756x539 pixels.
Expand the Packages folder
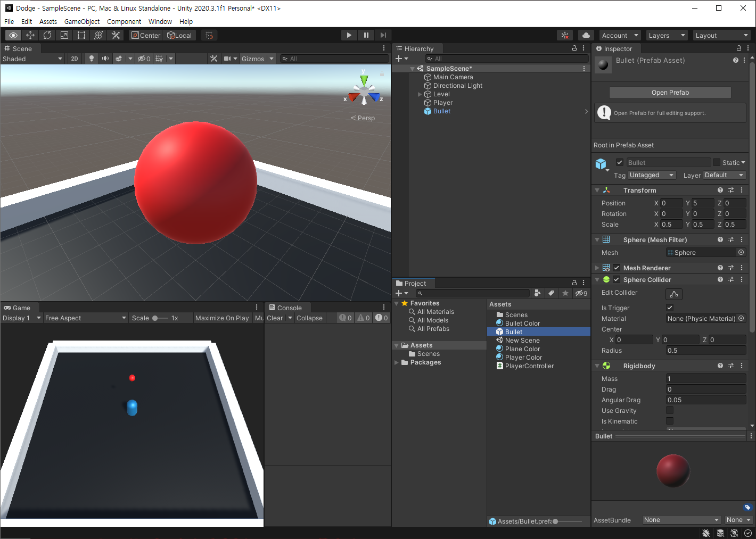coord(397,362)
